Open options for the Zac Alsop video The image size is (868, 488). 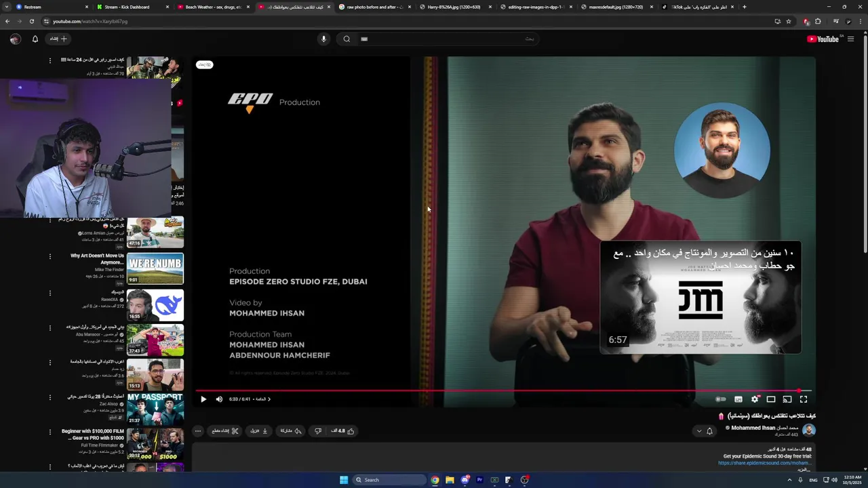50,396
